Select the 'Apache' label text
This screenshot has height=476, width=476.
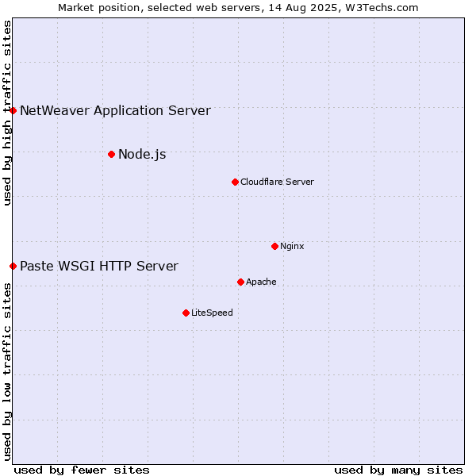pos(261,282)
